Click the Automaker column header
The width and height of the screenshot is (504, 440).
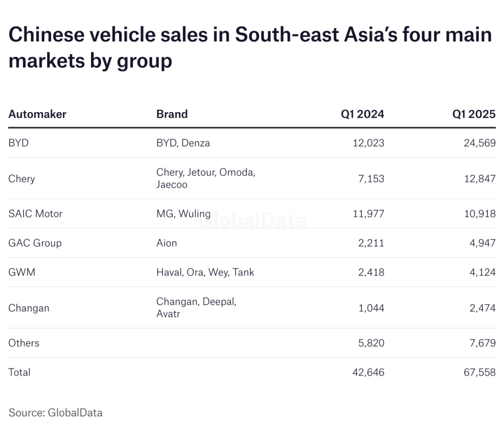point(37,114)
